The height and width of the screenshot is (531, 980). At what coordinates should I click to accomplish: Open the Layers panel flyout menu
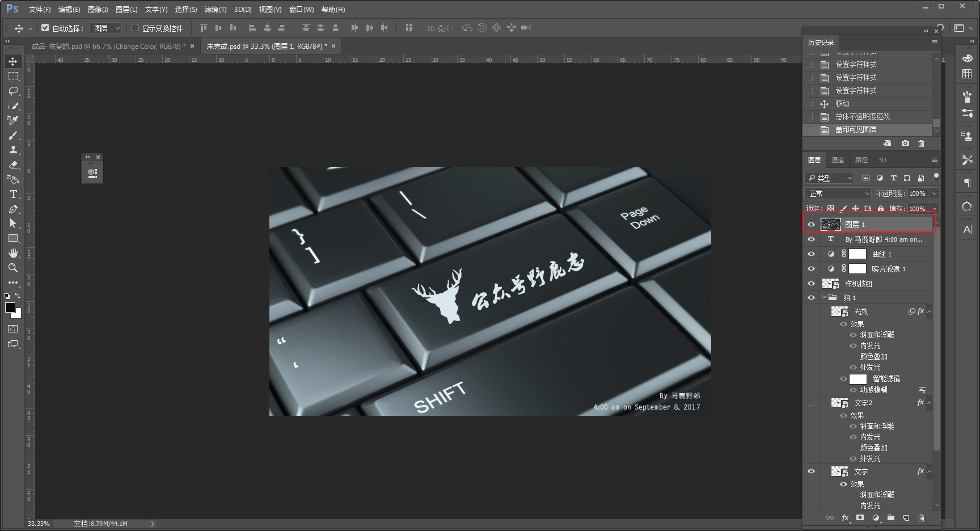[x=934, y=160]
